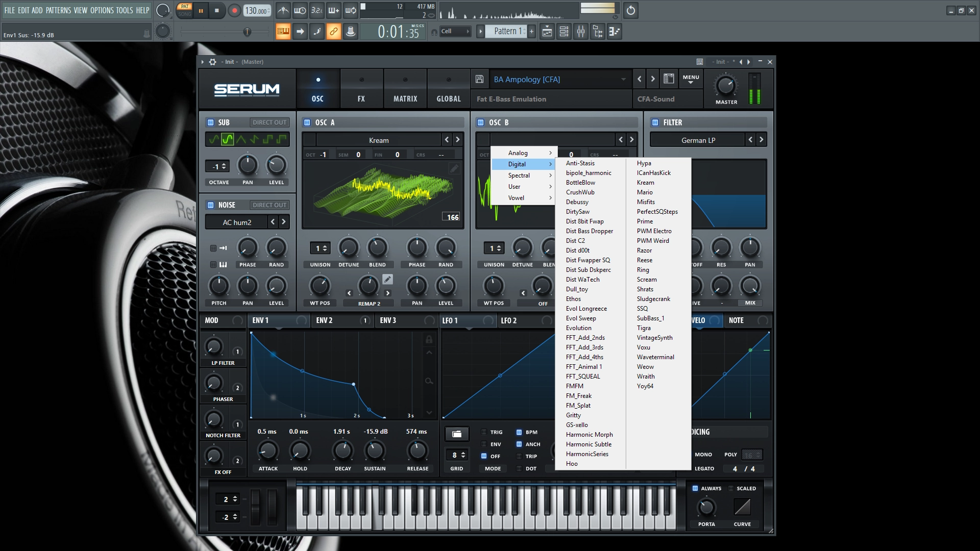This screenshot has height=551, width=980.
Task: Open the Serum preset browser icon
Action: coord(669,79)
